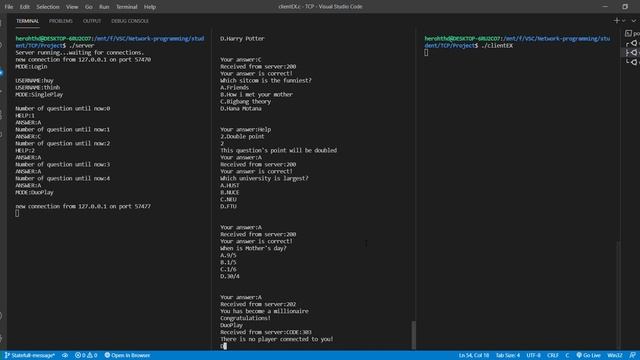Image resolution: width=640 pixels, height=360 pixels.
Task: Change the UTF-8 file encoding
Action: 533,356
